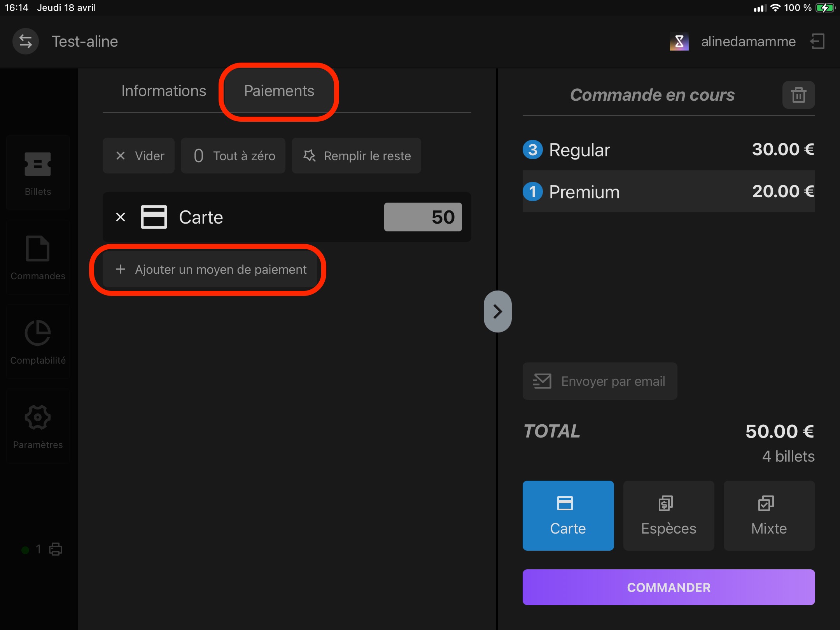Click the 30.00 € Regular price
Viewport: 840px width, 630px height.
point(783,149)
